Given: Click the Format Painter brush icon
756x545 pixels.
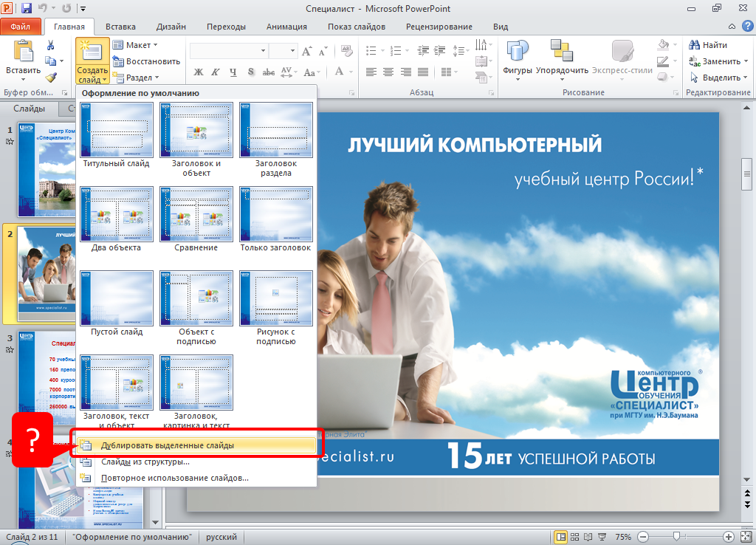Looking at the screenshot, I should pyautogui.click(x=51, y=77).
